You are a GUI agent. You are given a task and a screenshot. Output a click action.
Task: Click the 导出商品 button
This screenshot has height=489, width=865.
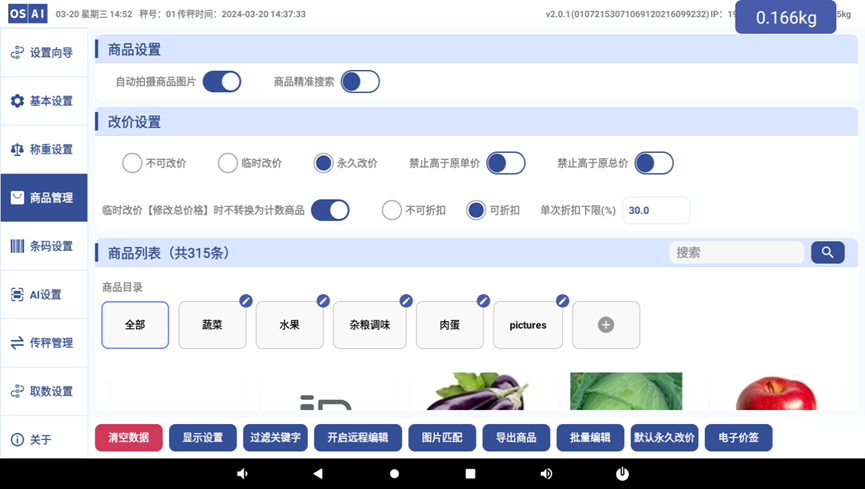[x=516, y=438]
